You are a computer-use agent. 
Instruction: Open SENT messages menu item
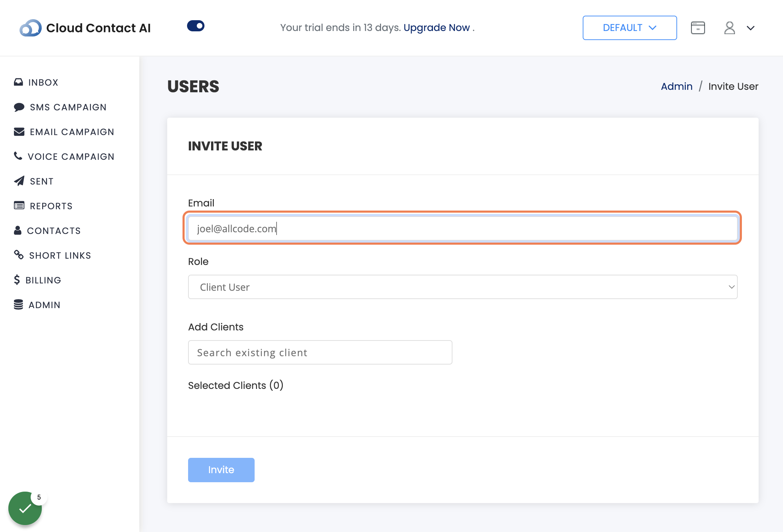click(42, 181)
